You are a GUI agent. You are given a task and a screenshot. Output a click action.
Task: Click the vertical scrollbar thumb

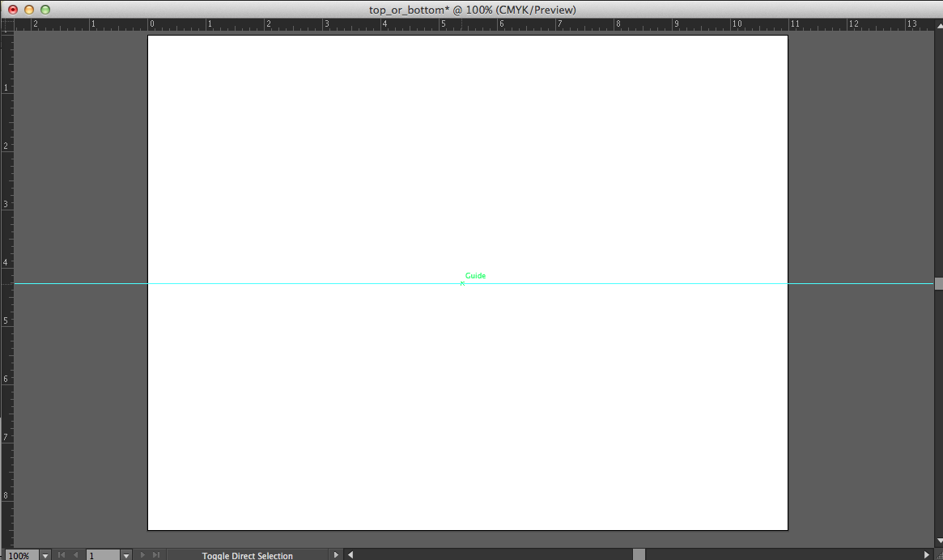click(x=938, y=283)
